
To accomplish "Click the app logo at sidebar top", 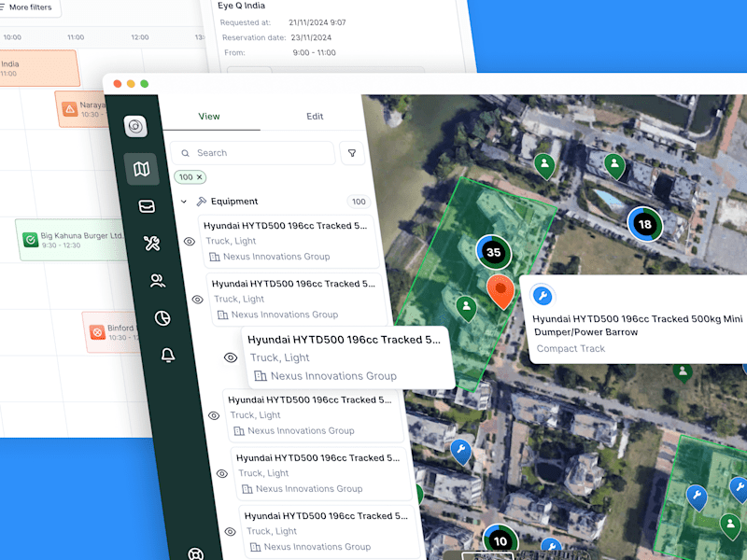I will coord(135,126).
